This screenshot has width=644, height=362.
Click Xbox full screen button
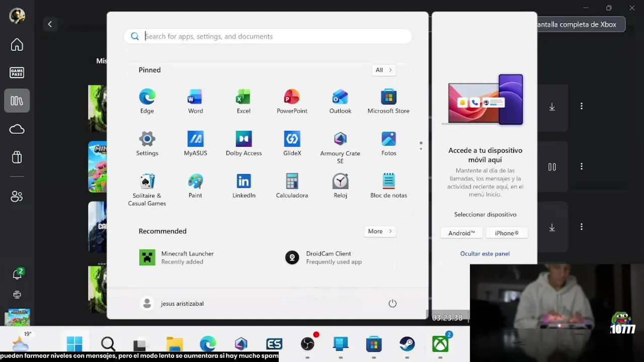pyautogui.click(x=581, y=24)
